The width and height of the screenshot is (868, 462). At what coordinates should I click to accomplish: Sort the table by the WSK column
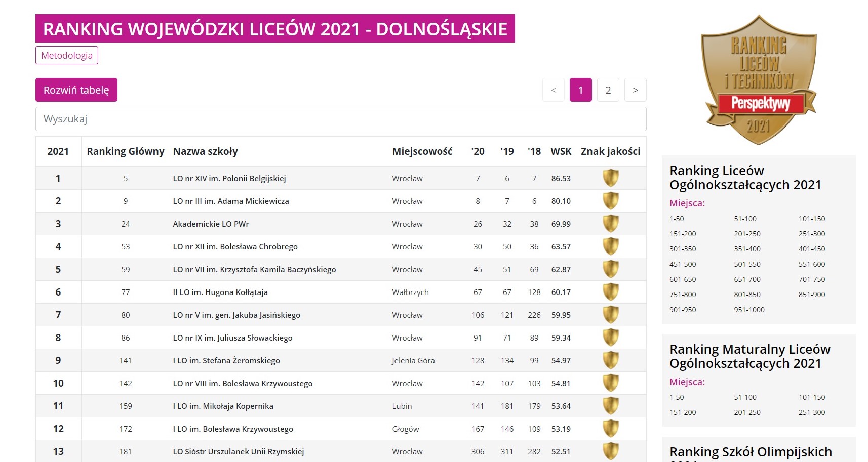click(x=561, y=151)
